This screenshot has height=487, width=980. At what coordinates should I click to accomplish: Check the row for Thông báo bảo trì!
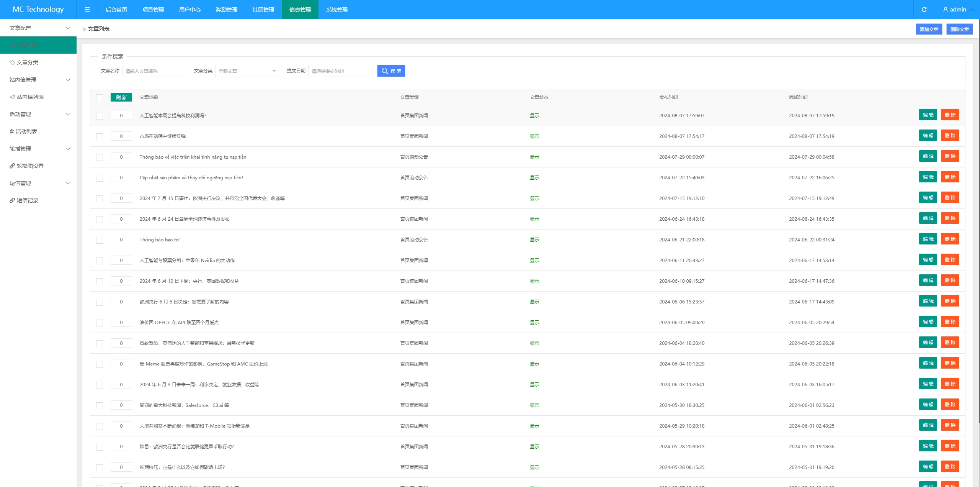(x=100, y=240)
